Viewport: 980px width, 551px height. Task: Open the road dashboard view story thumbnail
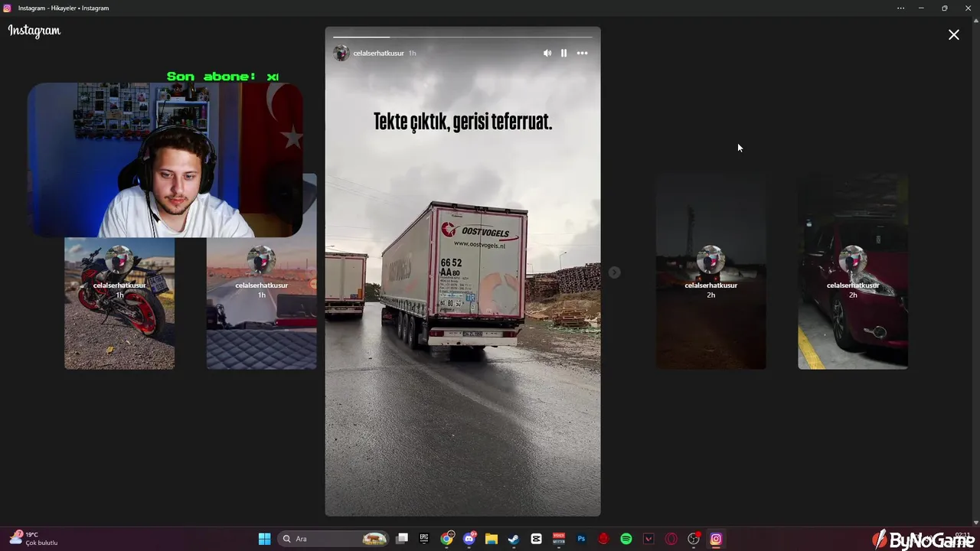[x=261, y=303]
